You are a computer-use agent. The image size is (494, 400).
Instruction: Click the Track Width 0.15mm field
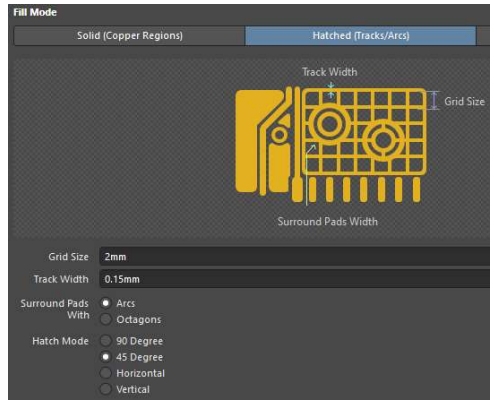(295, 279)
